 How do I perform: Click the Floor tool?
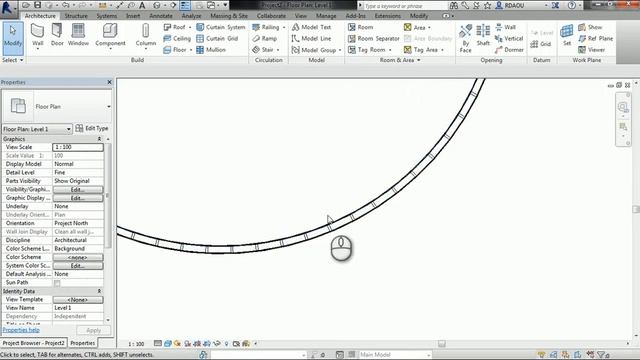point(177,50)
